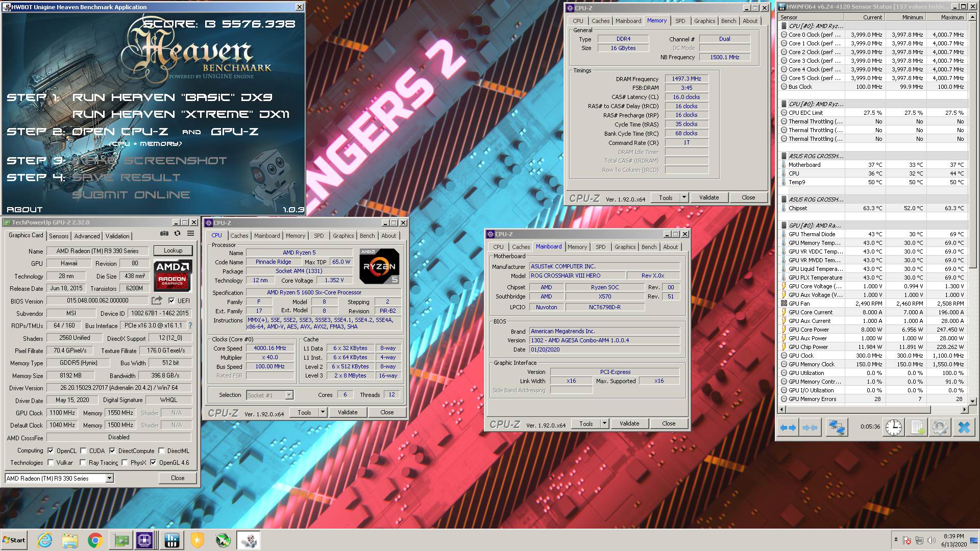This screenshot has height=551, width=980.
Task: Click the HWiNFO vertical scrollbar down arrow
Action: (x=973, y=402)
